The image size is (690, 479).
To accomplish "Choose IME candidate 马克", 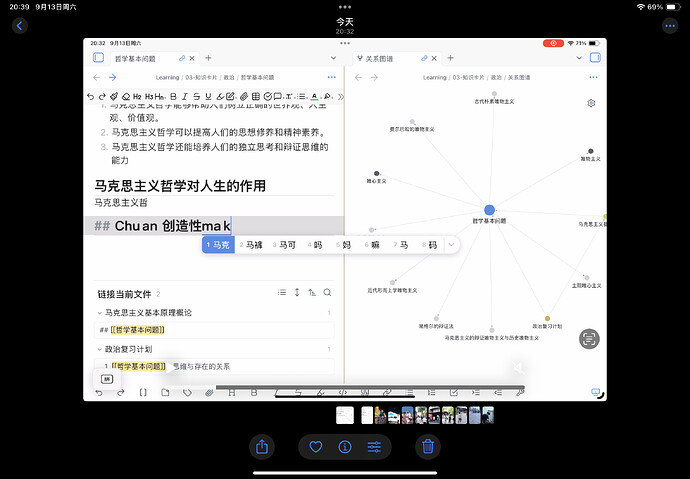I will pyautogui.click(x=218, y=245).
